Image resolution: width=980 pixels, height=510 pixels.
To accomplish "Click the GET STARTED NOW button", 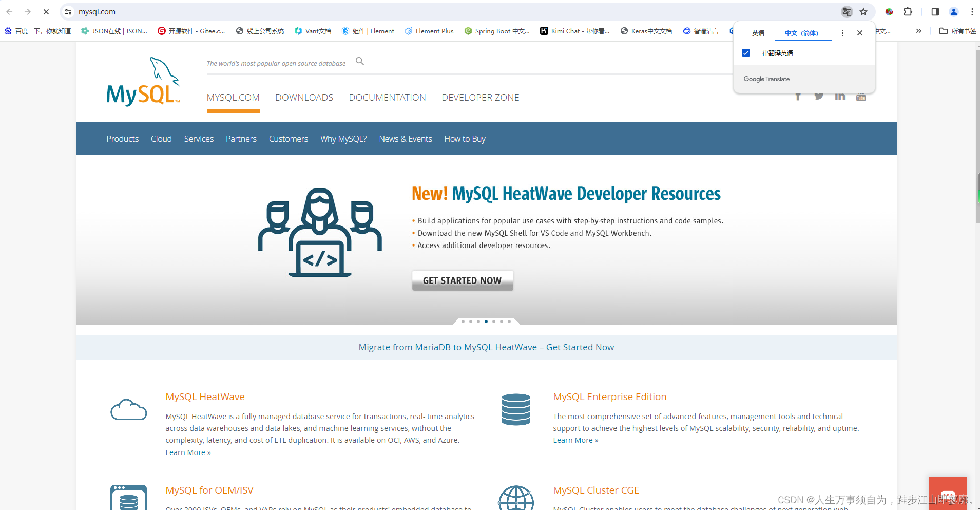I will [x=463, y=280].
